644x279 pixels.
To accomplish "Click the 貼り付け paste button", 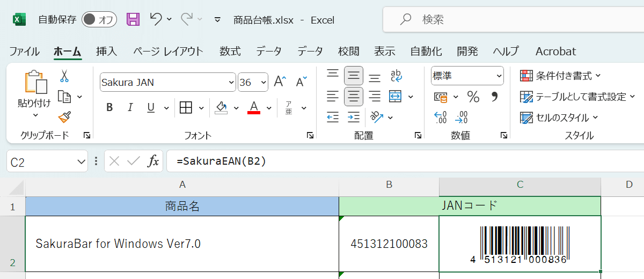I will pyautogui.click(x=35, y=89).
